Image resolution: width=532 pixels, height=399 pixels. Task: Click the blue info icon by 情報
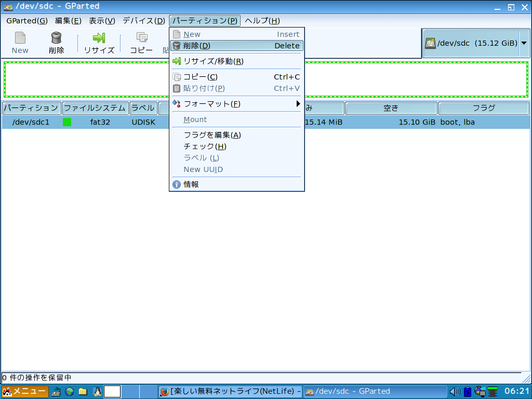coord(177,184)
